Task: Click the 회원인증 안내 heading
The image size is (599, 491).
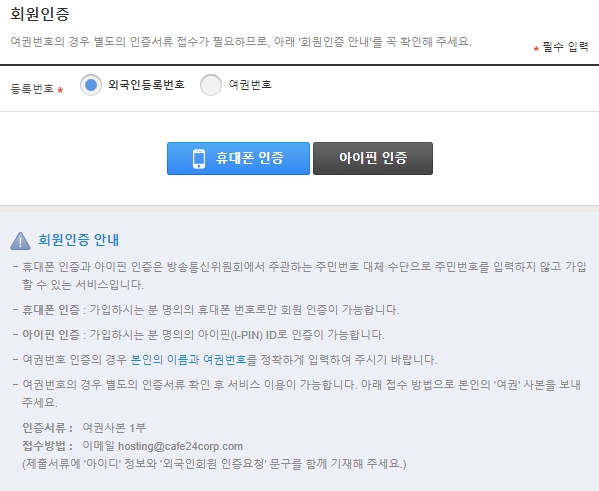Action: [x=79, y=240]
